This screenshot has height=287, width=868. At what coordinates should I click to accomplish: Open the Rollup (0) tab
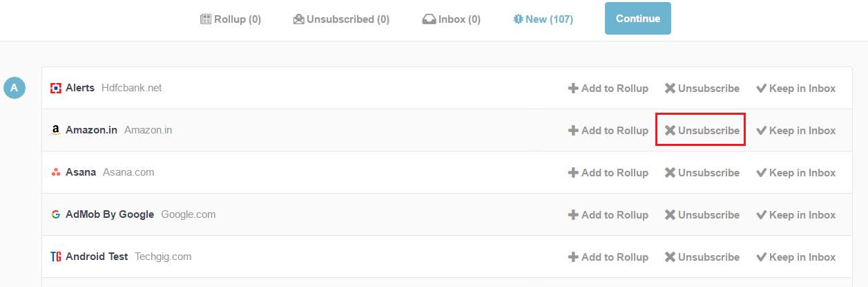tap(231, 19)
